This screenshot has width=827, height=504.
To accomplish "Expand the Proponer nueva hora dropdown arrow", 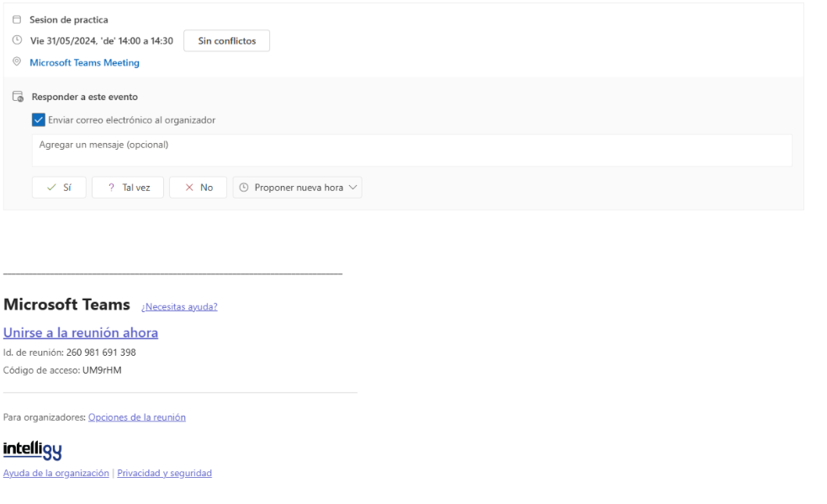I will (x=353, y=188).
